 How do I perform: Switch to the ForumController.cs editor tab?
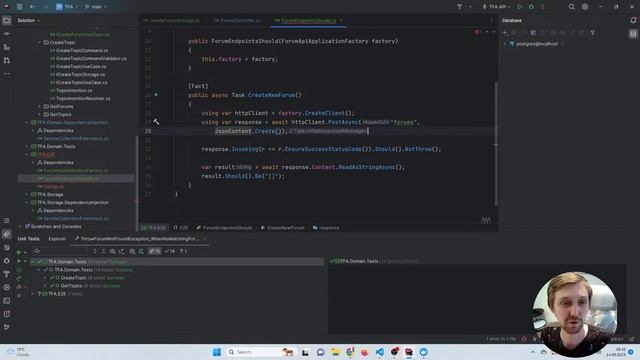pos(238,20)
